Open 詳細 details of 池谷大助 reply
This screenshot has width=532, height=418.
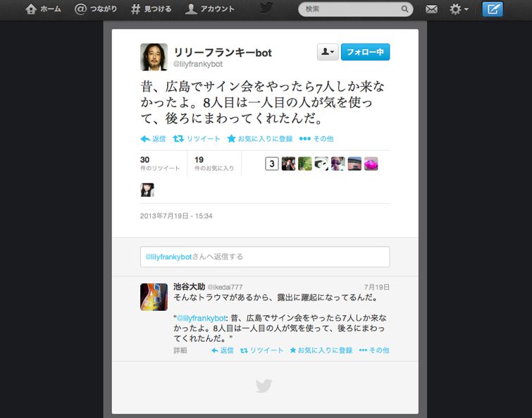pyautogui.click(x=180, y=350)
